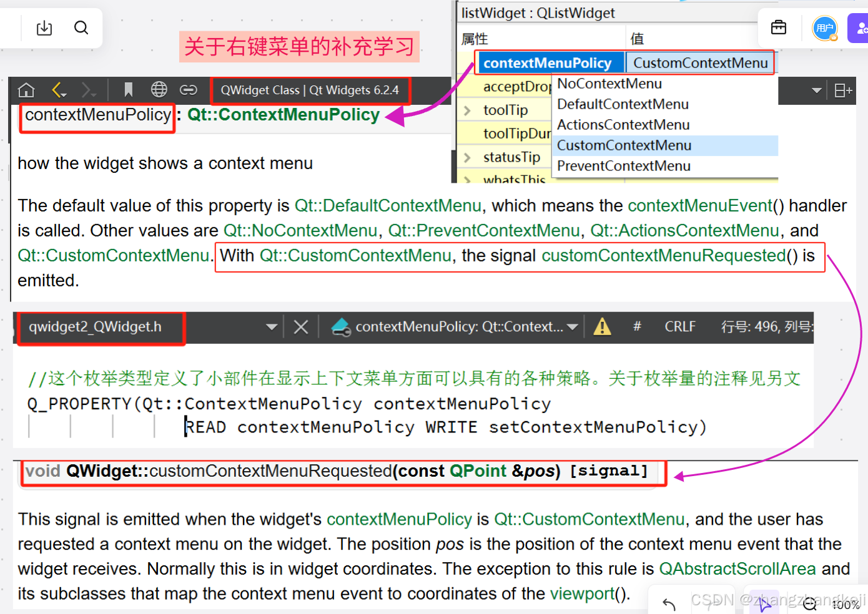This screenshot has width=868, height=614.
Task: Open the CustomContextMenu value combo box
Action: [701, 63]
